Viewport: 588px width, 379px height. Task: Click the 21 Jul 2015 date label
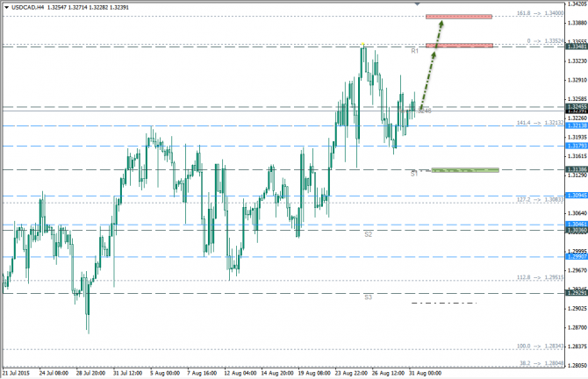16,373
